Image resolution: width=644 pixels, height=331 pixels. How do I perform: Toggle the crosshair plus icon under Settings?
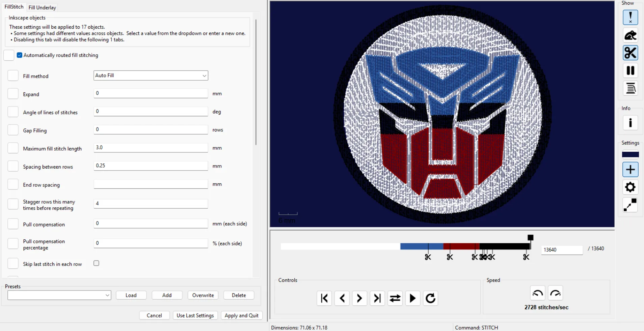coord(630,170)
